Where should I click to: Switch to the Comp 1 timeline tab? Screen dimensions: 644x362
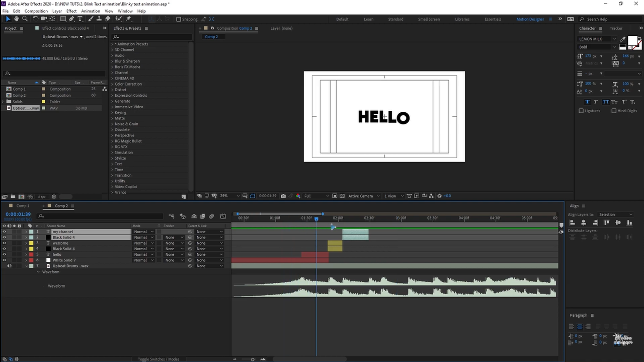23,206
